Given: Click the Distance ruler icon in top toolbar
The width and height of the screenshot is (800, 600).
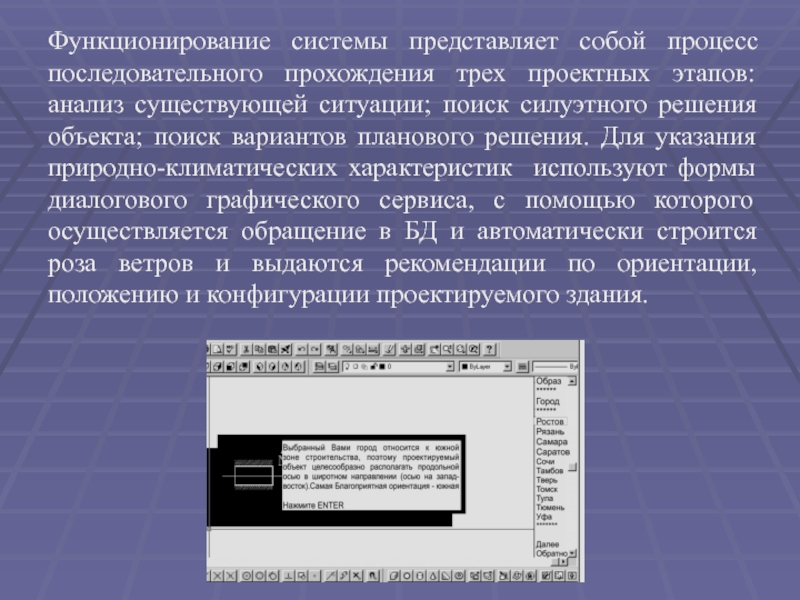Looking at the screenshot, I should pyautogui.click(x=373, y=349).
